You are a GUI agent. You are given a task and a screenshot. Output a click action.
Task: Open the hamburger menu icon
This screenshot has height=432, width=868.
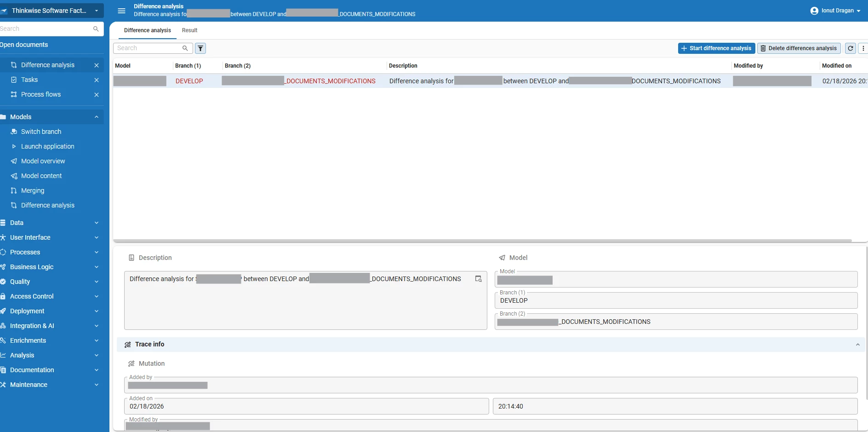(121, 11)
